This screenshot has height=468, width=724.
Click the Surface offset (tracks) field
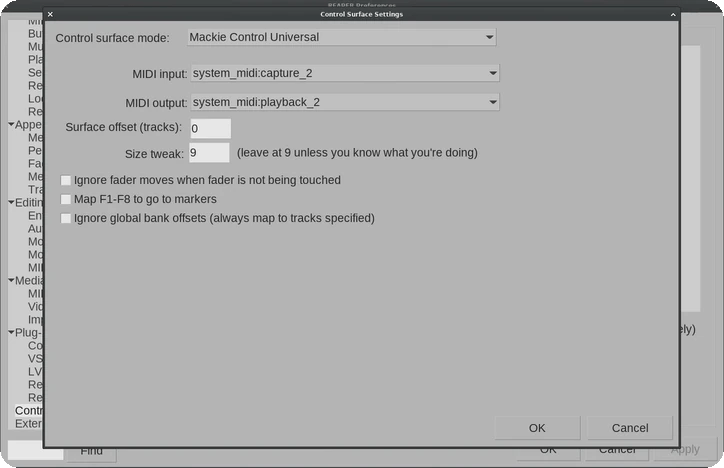coord(211,128)
